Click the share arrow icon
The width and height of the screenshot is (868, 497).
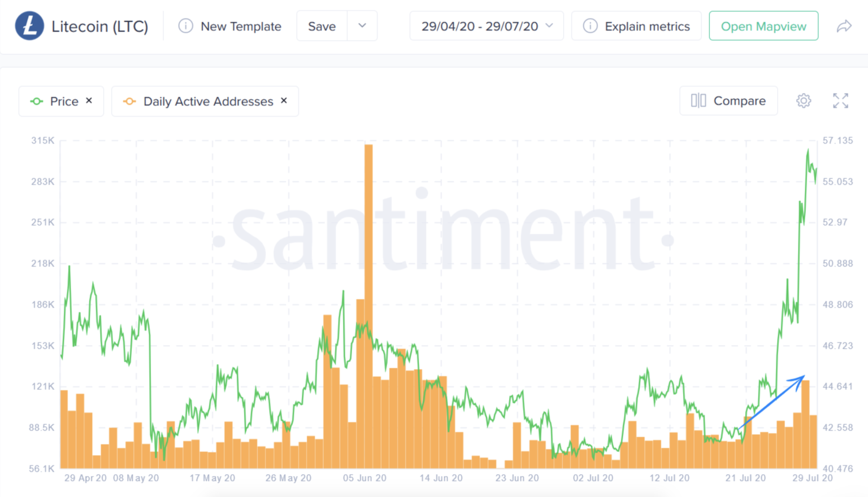844,26
